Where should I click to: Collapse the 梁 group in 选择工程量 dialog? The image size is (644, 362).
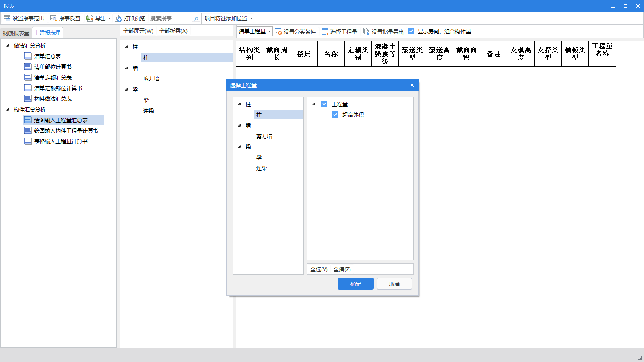(x=240, y=147)
